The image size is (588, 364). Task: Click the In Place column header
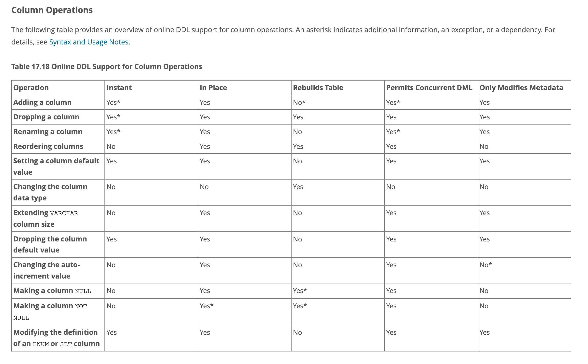[x=213, y=88]
